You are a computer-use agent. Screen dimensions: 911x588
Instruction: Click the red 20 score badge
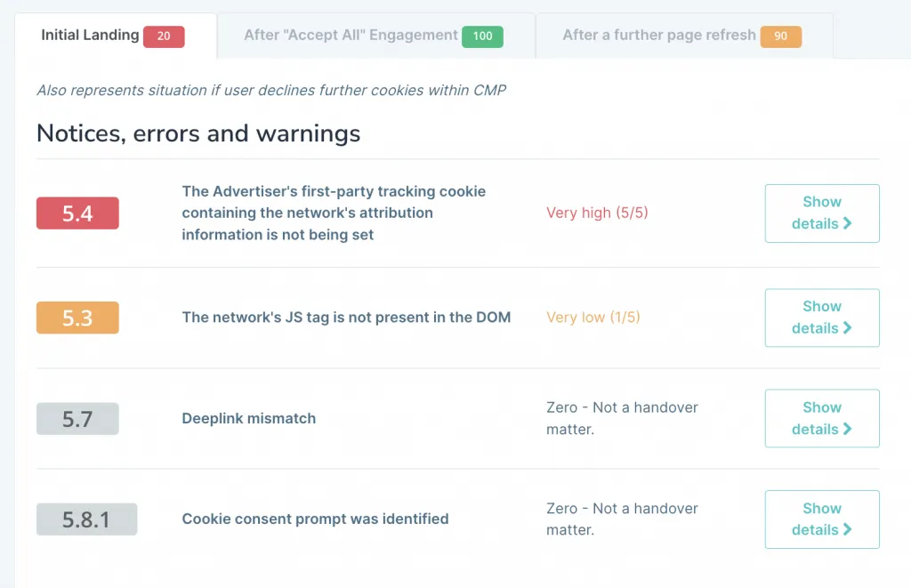point(164,36)
